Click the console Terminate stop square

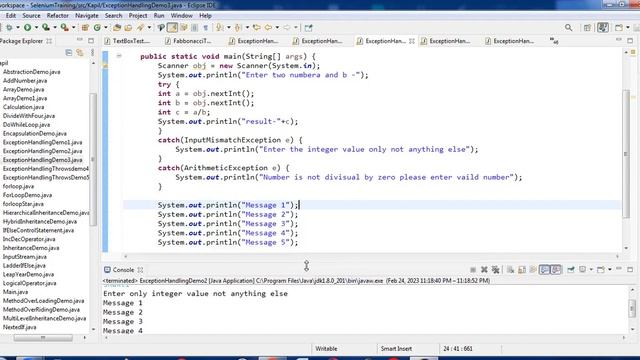tap(473, 270)
